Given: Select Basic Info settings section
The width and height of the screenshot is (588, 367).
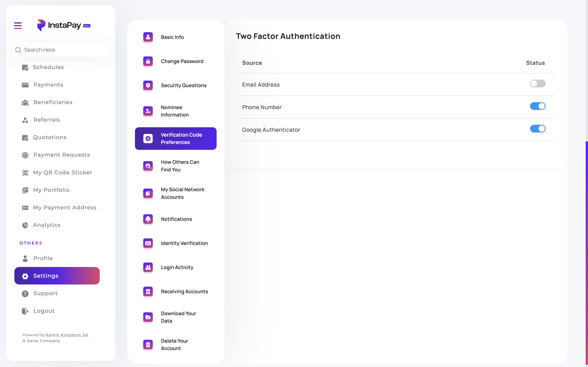Looking at the screenshot, I should [x=172, y=37].
